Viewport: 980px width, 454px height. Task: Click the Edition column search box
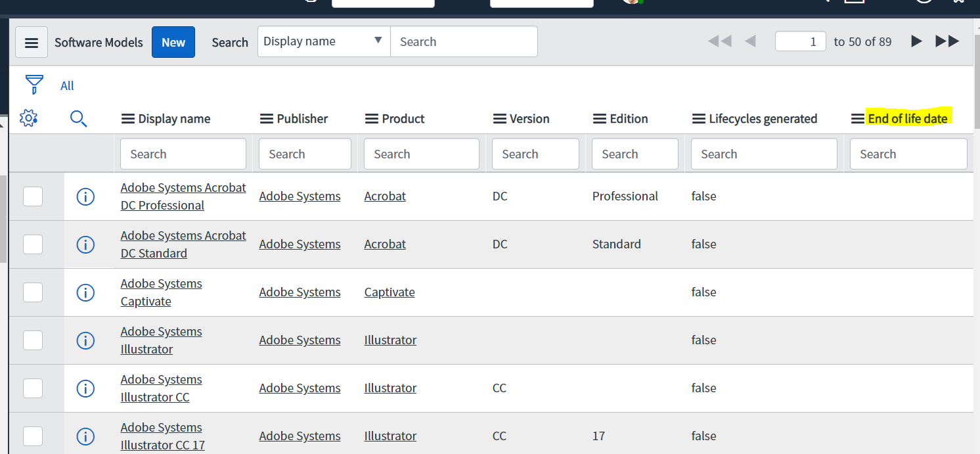[635, 154]
